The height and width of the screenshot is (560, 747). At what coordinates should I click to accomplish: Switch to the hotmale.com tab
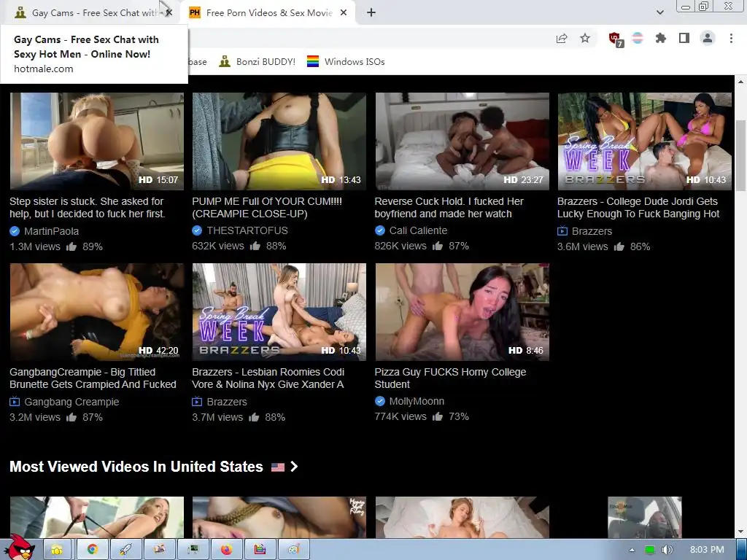90,13
